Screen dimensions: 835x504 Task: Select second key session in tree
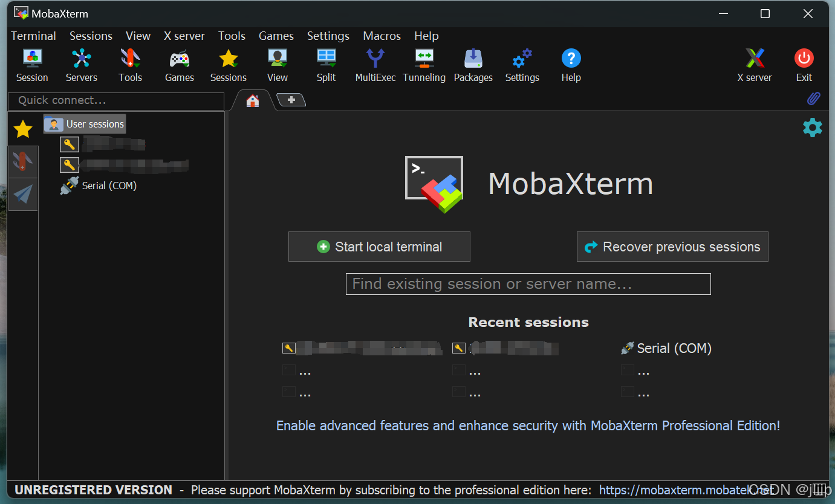pyautogui.click(x=125, y=164)
